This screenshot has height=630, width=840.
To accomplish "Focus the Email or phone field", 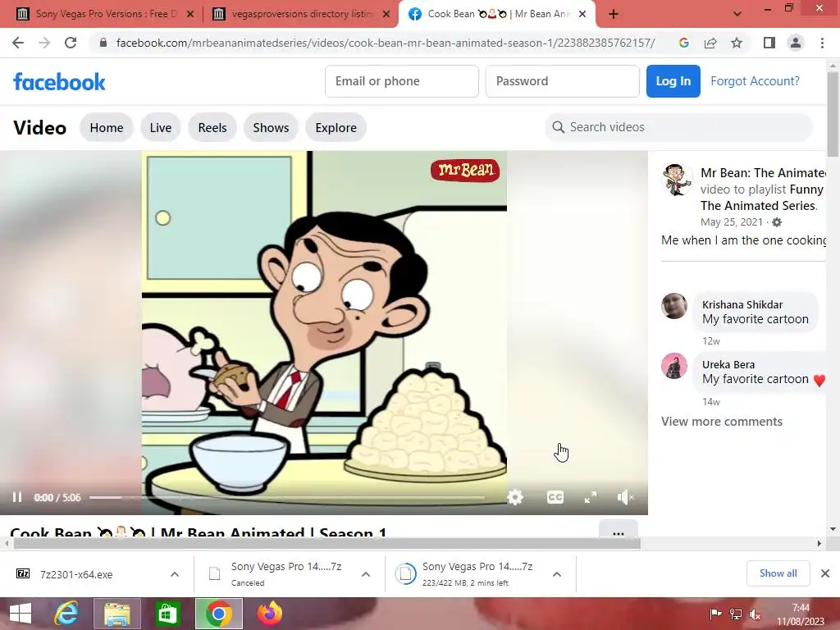I will (x=402, y=81).
